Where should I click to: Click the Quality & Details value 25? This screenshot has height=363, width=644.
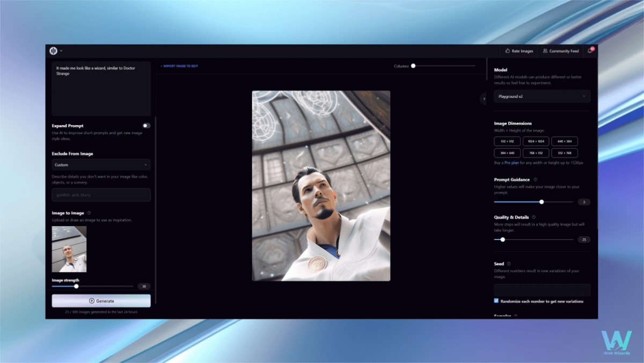584,239
